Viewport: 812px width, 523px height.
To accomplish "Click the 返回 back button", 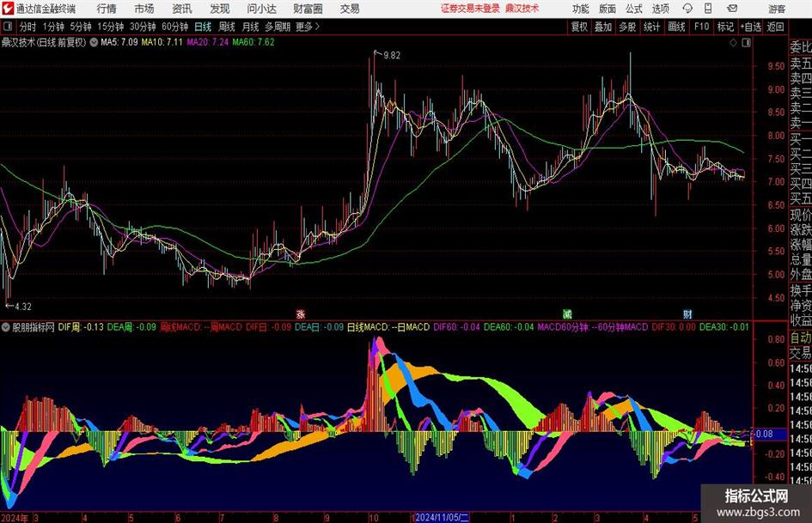I will click(775, 27).
